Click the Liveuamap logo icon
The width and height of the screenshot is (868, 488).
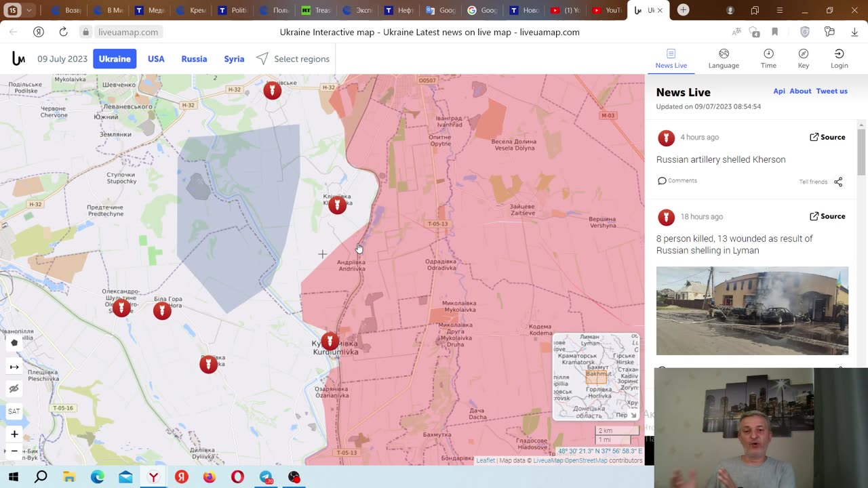pos(19,59)
